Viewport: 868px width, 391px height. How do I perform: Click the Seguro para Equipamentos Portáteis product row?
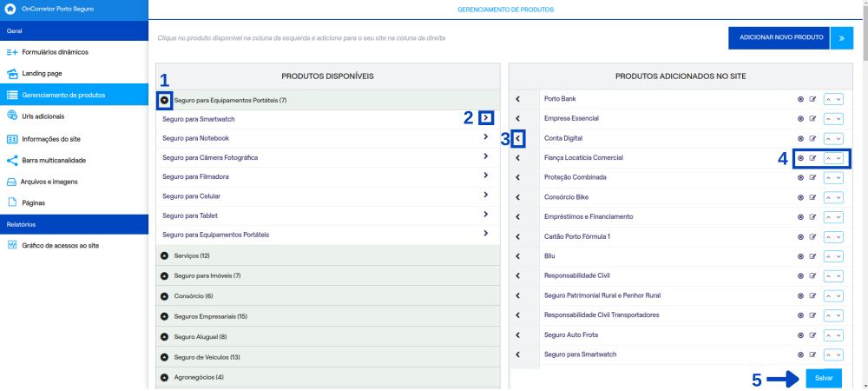pyautogui.click(x=328, y=235)
